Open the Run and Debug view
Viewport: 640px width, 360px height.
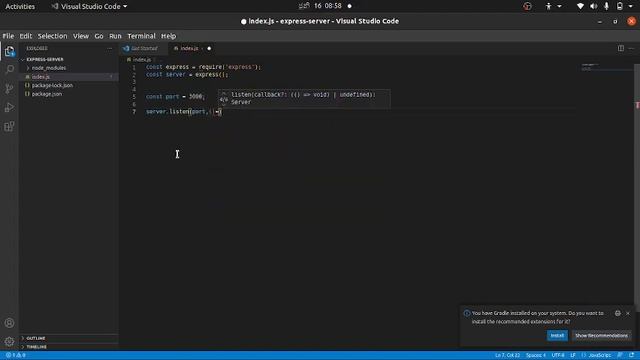9,107
